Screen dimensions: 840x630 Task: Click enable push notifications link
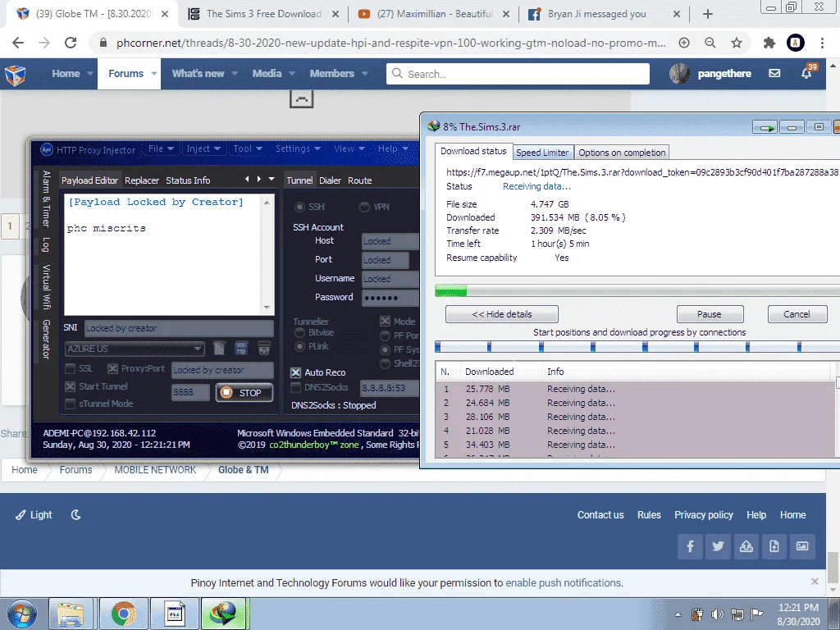[564, 583]
